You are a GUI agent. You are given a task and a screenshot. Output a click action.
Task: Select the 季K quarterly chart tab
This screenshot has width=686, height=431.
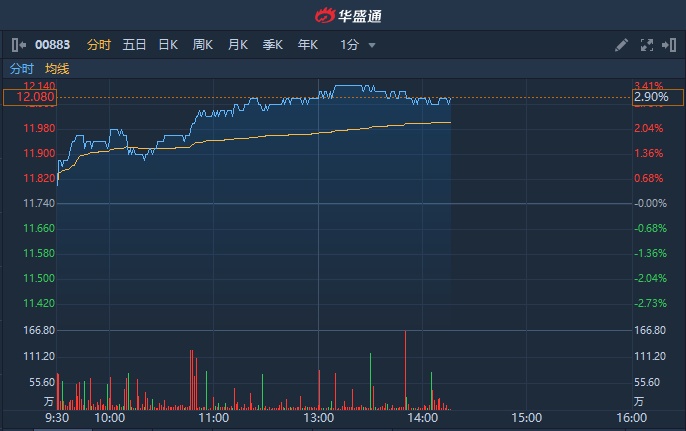[273, 45]
